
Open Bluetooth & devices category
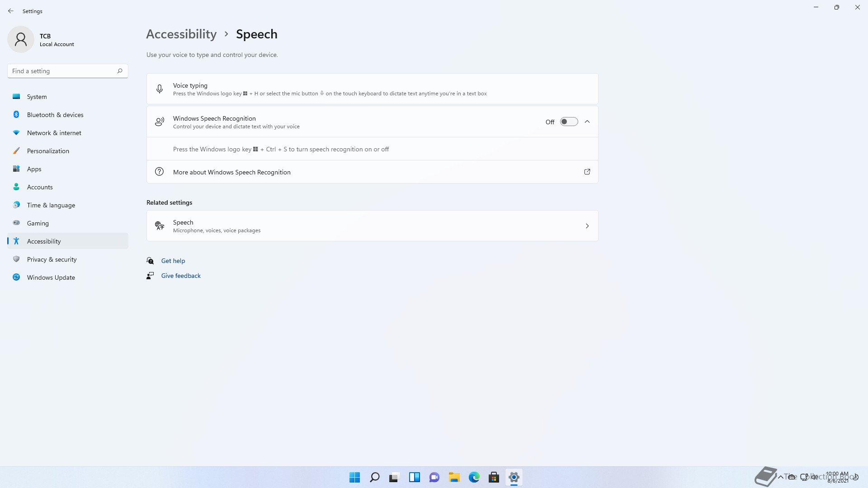[68, 115]
